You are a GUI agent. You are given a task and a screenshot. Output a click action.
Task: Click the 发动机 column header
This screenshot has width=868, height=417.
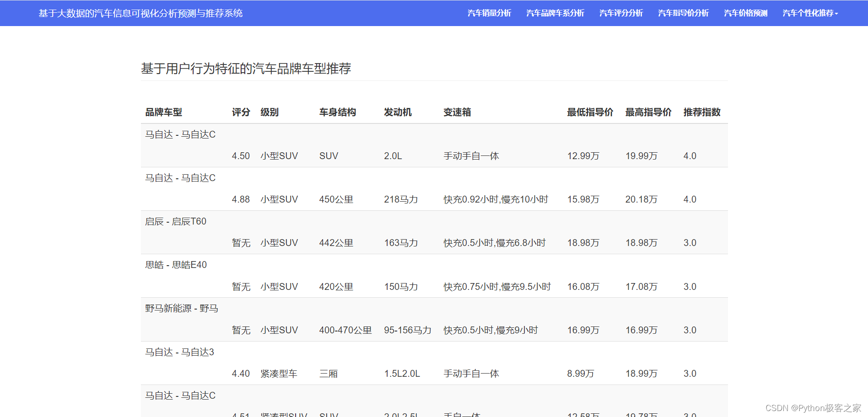398,112
